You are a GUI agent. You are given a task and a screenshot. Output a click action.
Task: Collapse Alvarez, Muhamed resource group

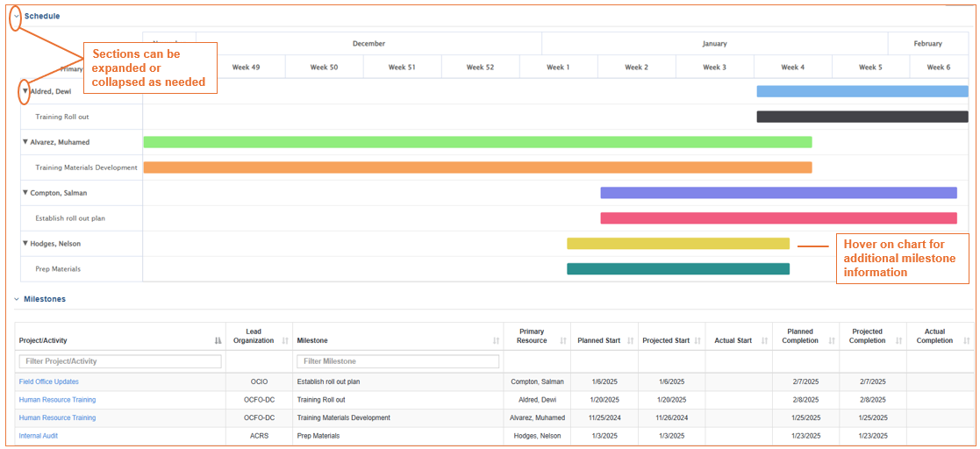(25, 142)
